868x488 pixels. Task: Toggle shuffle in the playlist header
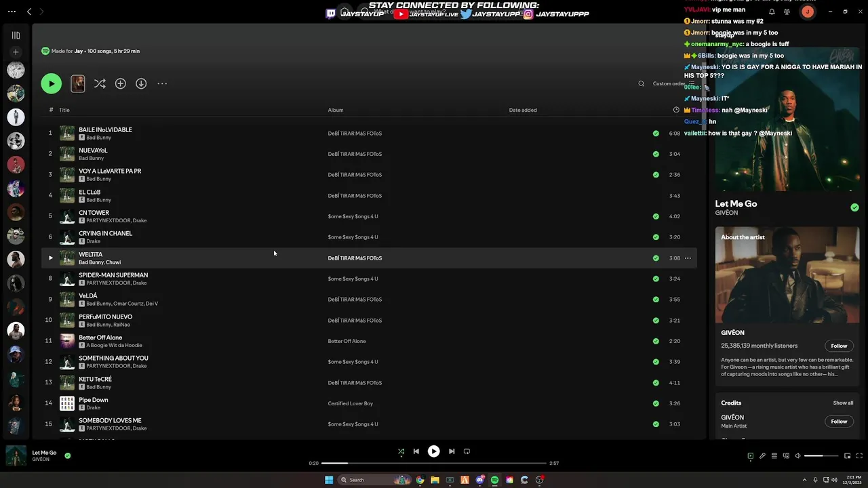coord(100,83)
